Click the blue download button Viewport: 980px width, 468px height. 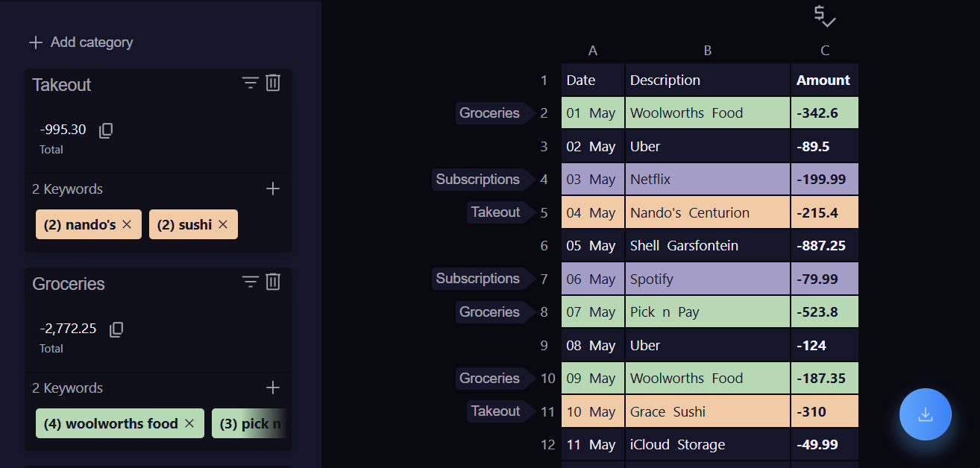926,414
